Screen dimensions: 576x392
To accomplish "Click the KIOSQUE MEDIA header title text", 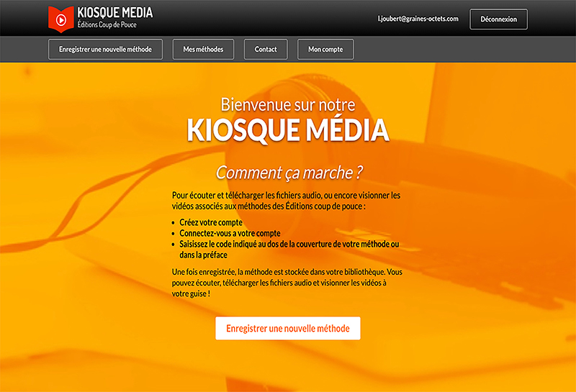I will (115, 13).
